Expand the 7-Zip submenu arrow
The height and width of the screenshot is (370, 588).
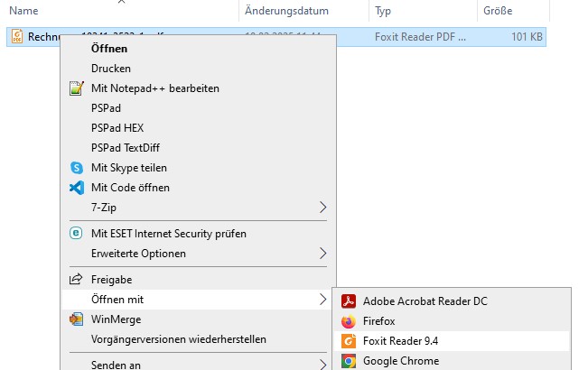pos(322,207)
